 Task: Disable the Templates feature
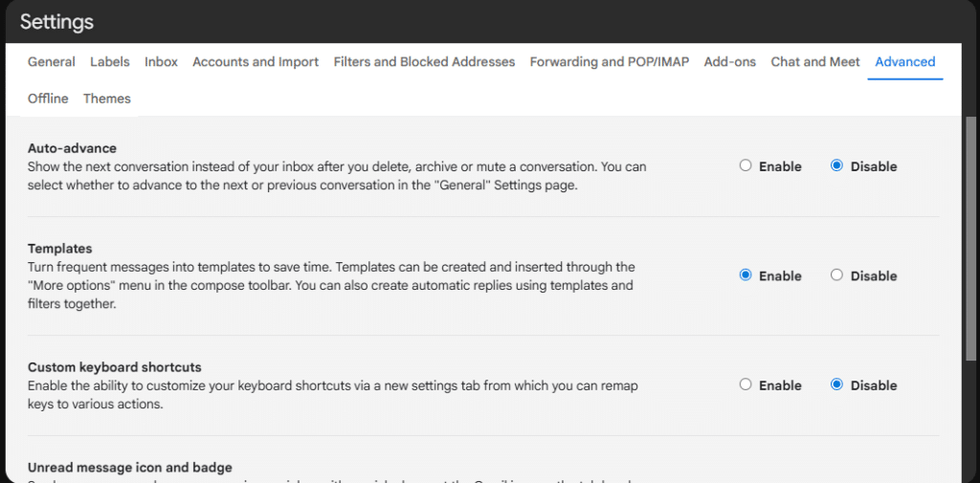click(836, 275)
